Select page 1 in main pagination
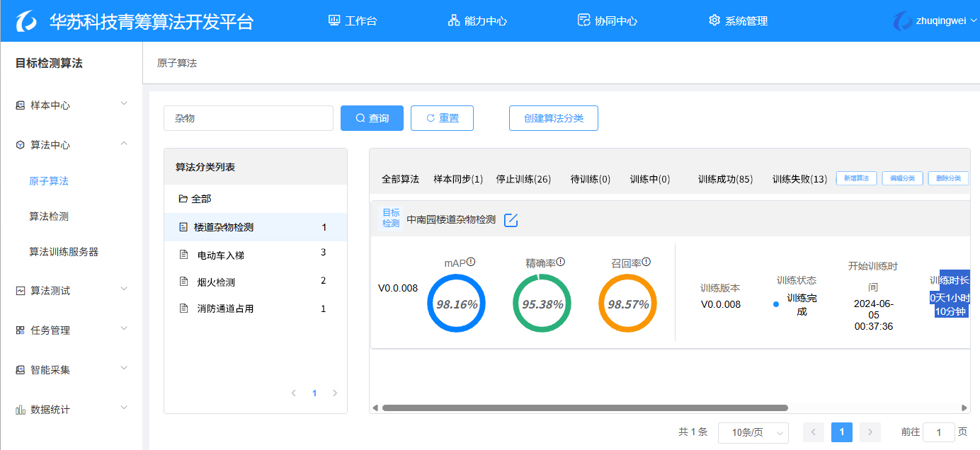The width and height of the screenshot is (980, 450). click(842, 432)
